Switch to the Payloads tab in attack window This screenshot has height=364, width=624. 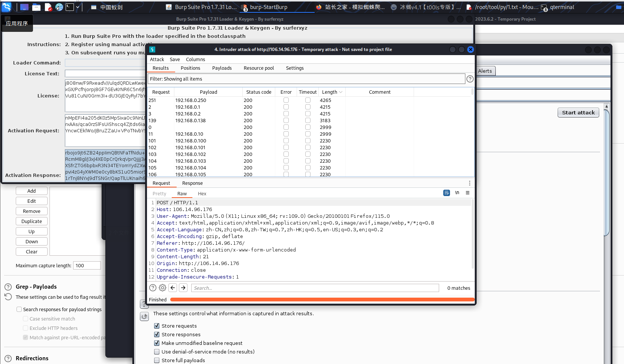click(x=222, y=68)
